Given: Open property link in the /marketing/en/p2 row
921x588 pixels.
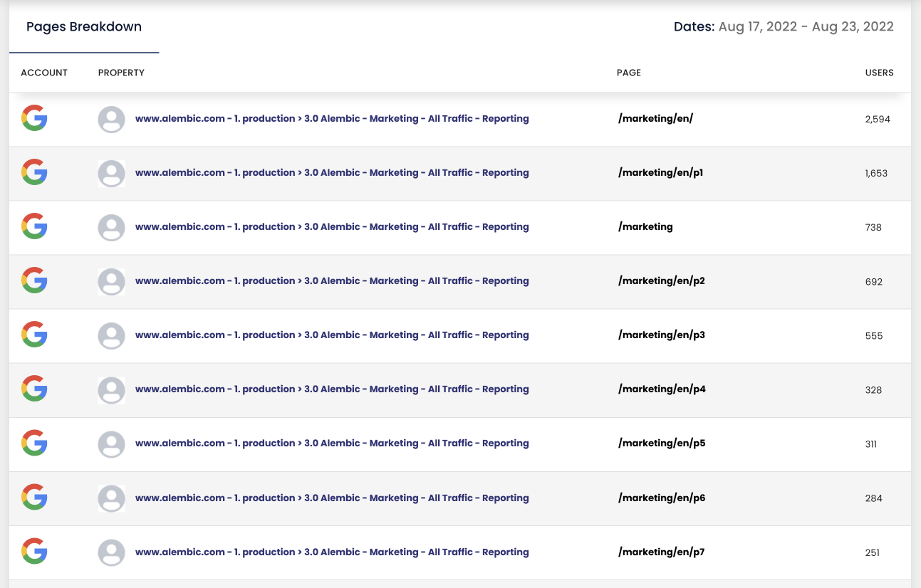Looking at the screenshot, I should point(332,281).
